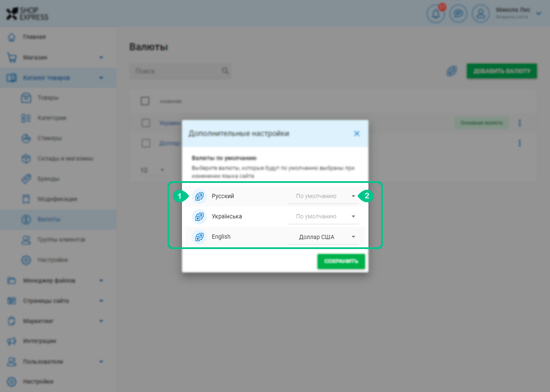Screen dimensions: 550x392
Task: Open the English currency dropdown showing Доллар США
Action: 323,237
